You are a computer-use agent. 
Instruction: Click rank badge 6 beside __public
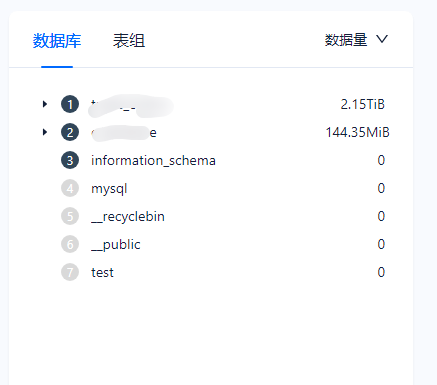pyautogui.click(x=70, y=244)
